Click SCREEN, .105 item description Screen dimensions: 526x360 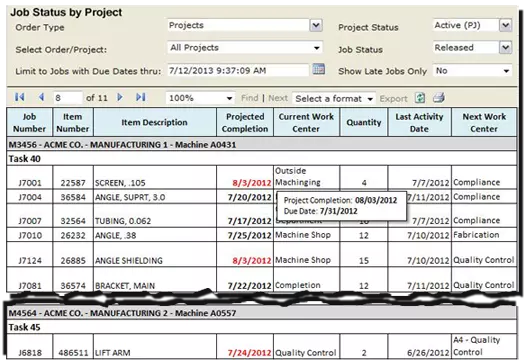tap(120, 183)
